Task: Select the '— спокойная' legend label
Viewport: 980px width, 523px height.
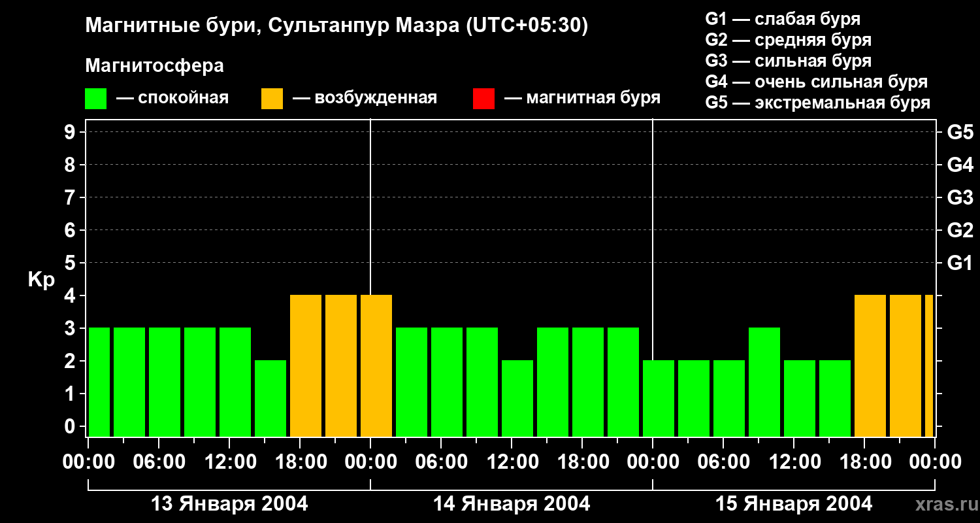Action: coord(172,98)
